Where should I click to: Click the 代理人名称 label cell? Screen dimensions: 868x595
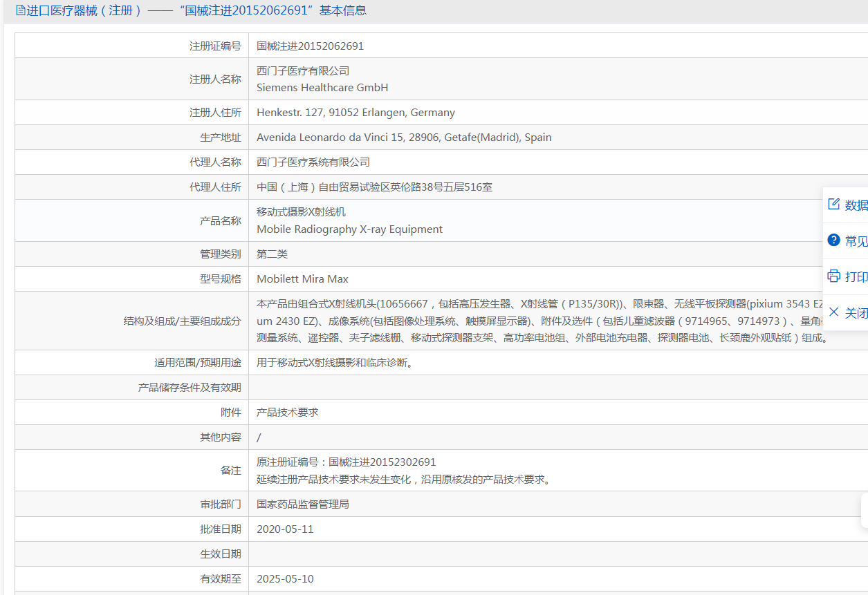pos(132,162)
